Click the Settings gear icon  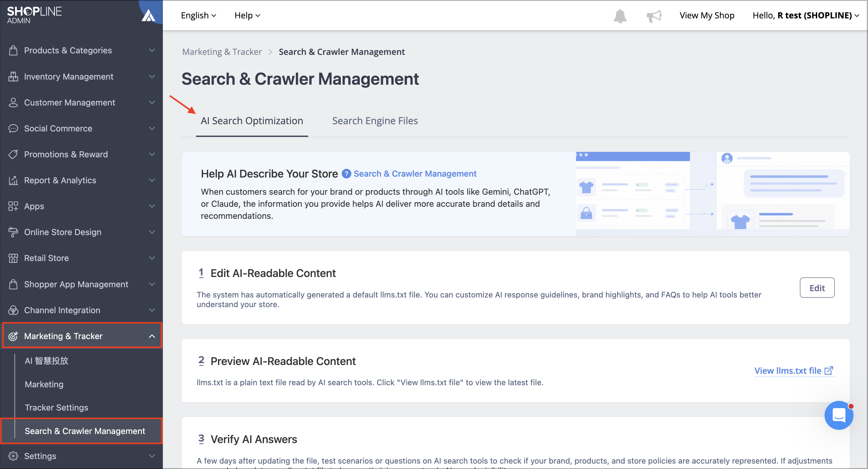click(x=13, y=456)
